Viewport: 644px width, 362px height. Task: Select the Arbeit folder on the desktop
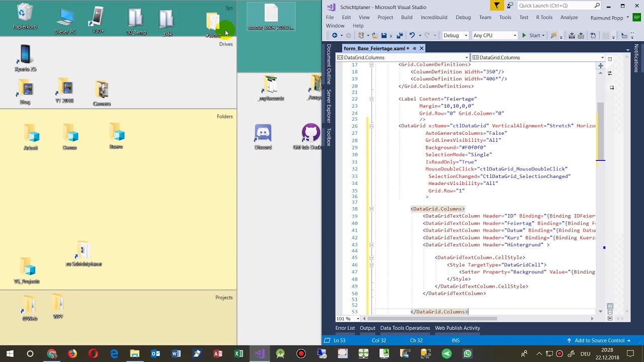tap(31, 137)
